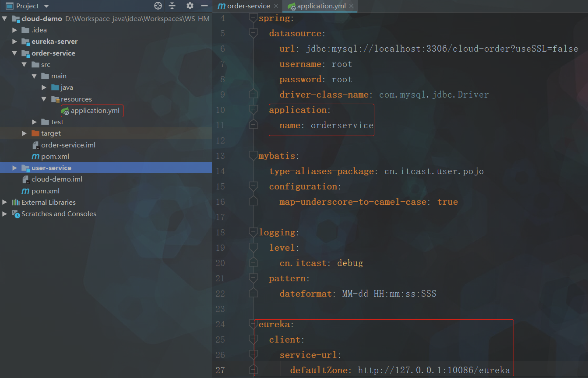Click the locate/scroll-from-source target icon
Viewport: 588px width, 378px height.
(158, 6)
